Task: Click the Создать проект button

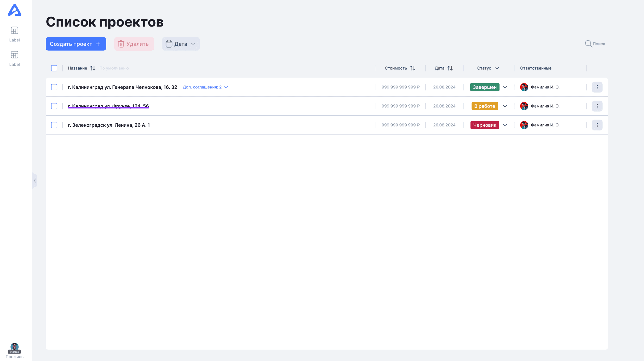Action: [76, 44]
